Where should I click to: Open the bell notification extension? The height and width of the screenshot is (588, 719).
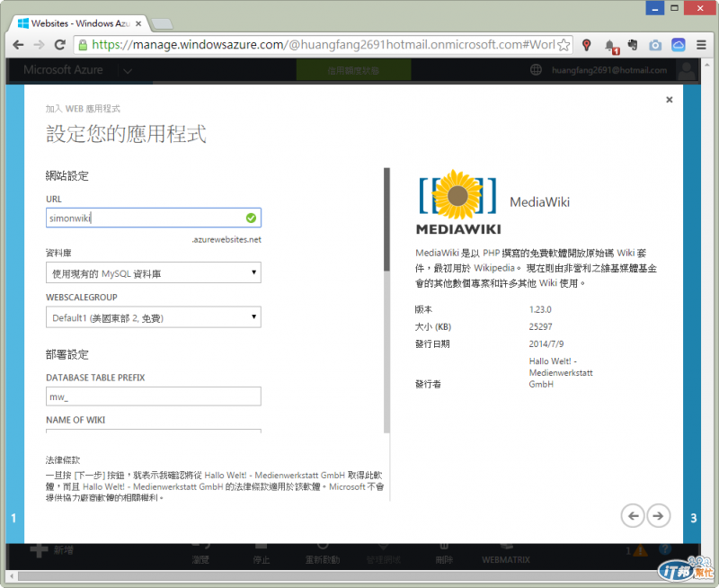click(611, 46)
